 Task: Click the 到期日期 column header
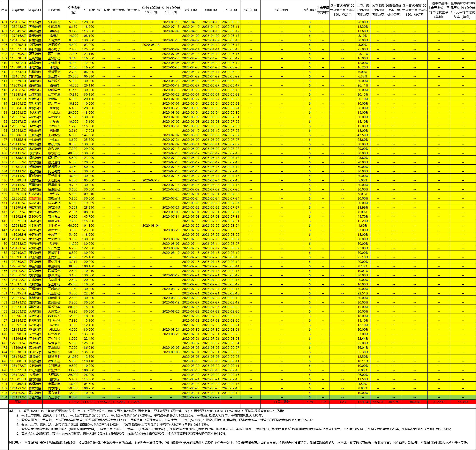pos(211,10)
